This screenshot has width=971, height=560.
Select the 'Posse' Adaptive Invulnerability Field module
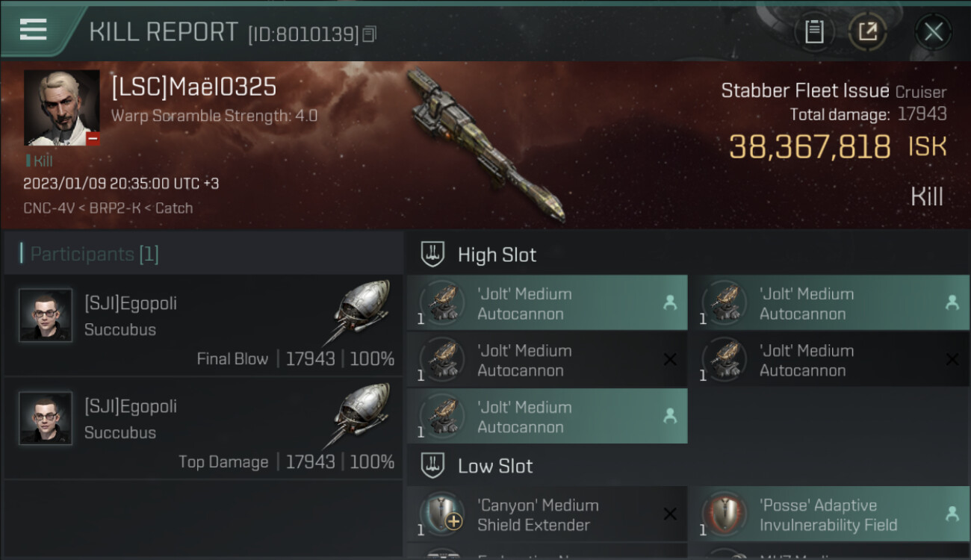point(828,514)
